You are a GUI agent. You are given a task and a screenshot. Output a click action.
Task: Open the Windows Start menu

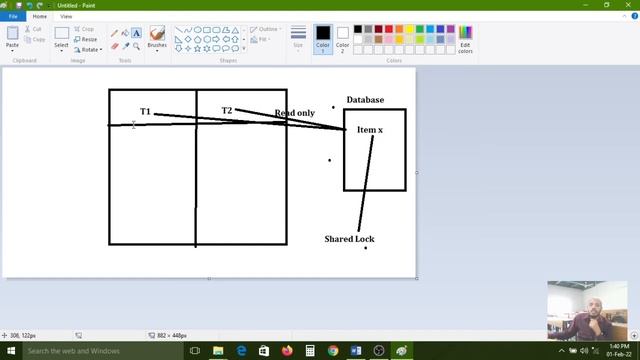point(11,351)
